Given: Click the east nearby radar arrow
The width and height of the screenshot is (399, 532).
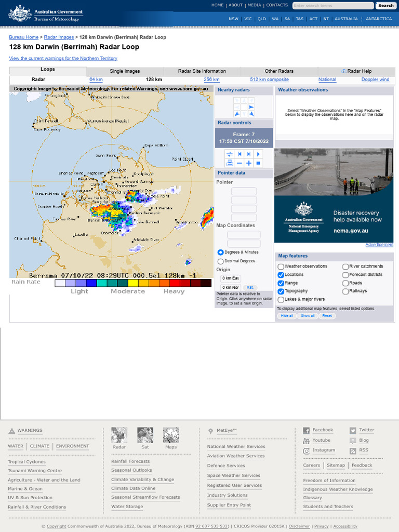Looking at the screenshot, I should click(251, 107).
